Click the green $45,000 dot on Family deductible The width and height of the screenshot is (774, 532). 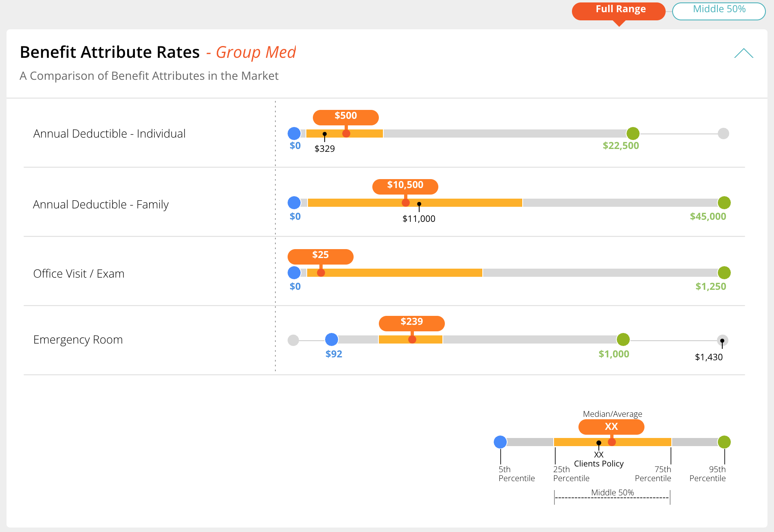tap(724, 202)
